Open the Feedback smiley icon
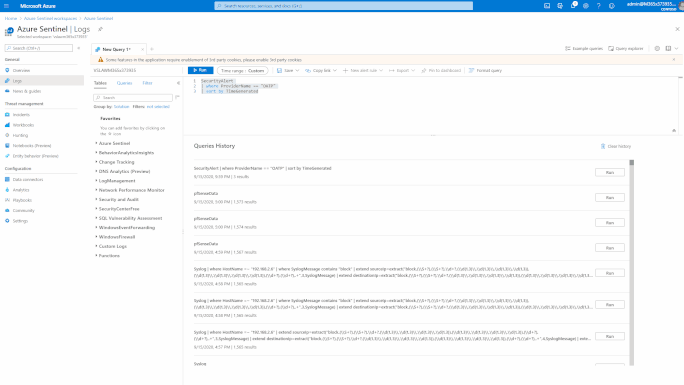 click(612, 6)
